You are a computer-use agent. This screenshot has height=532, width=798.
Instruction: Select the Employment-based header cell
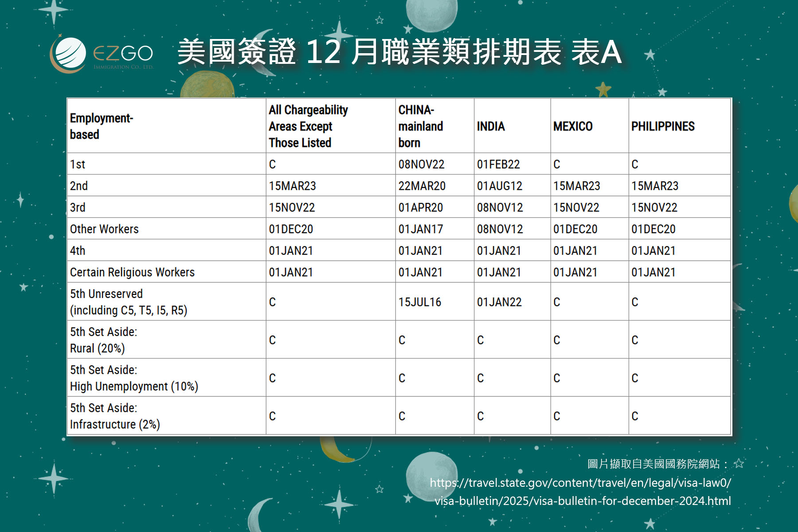[102, 126]
